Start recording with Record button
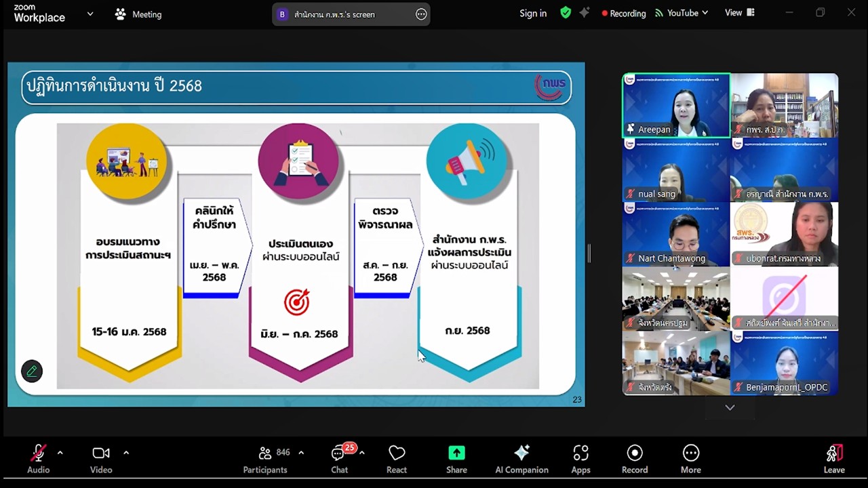Screen dimensions: 868x488 635,459
